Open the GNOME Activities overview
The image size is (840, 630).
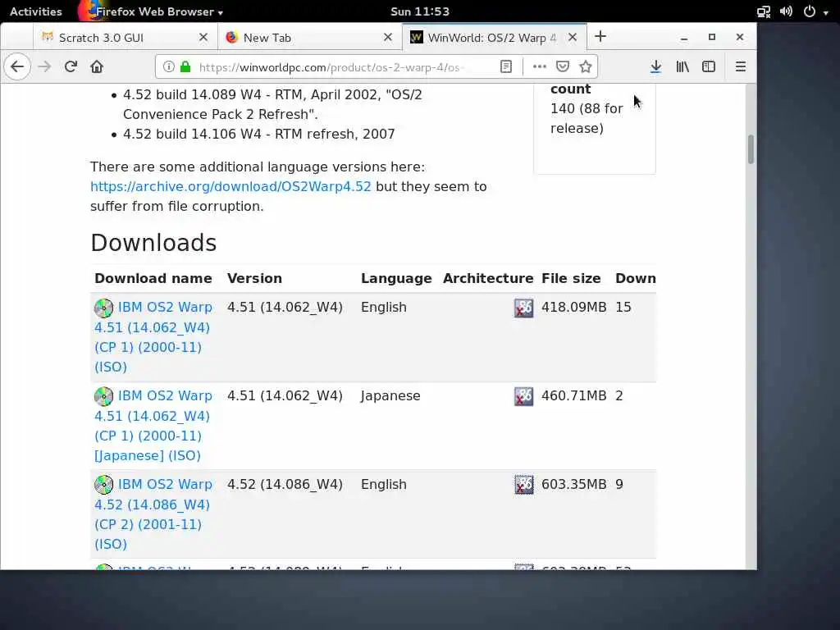36,11
